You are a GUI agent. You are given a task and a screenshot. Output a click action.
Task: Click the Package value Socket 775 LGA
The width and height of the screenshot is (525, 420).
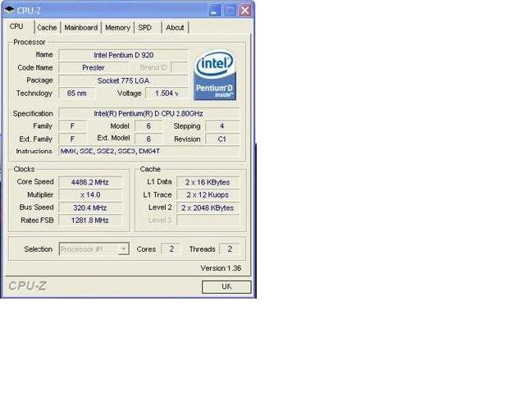click(123, 80)
